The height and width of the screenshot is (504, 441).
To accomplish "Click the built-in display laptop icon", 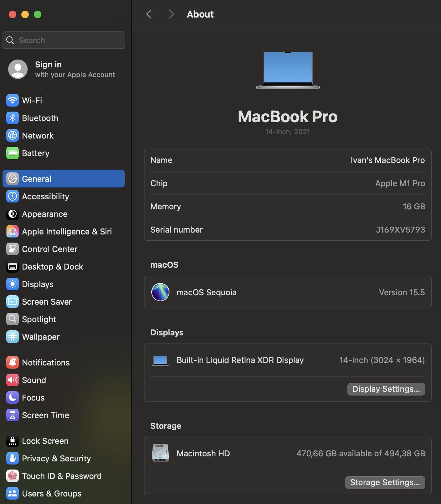I will point(160,360).
